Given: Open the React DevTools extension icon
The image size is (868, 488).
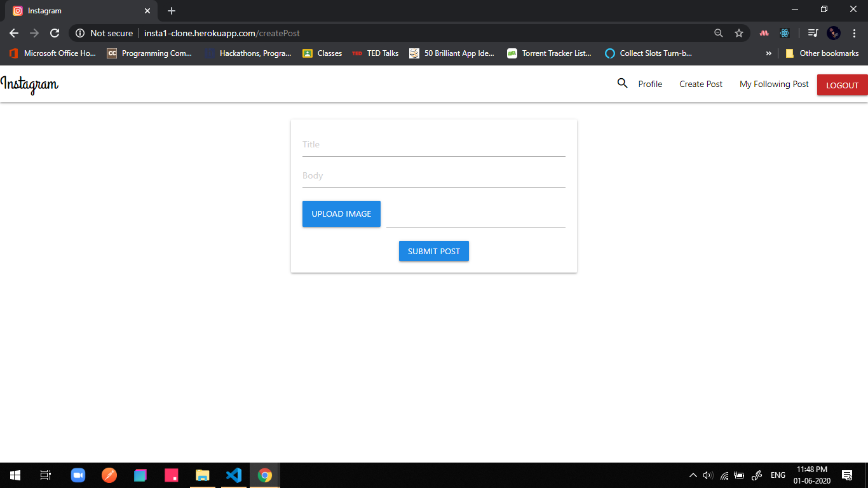Looking at the screenshot, I should 785,33.
